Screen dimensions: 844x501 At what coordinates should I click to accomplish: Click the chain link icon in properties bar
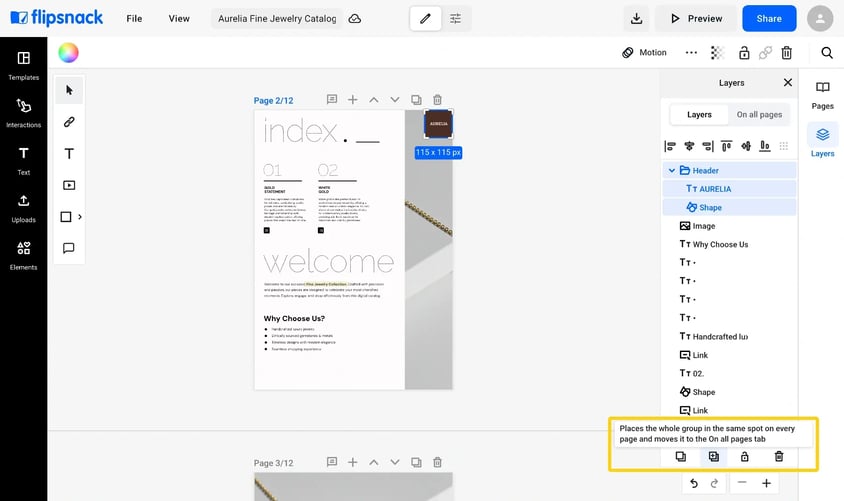tap(765, 52)
